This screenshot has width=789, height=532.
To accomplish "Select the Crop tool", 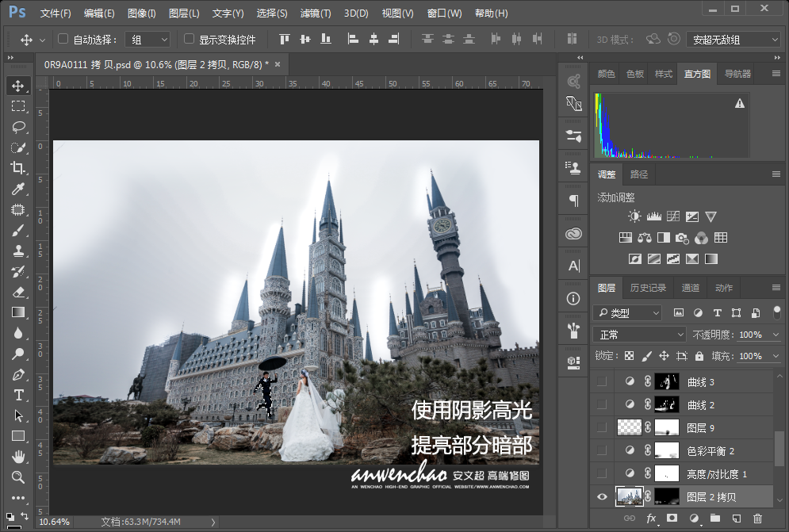I will [18, 168].
